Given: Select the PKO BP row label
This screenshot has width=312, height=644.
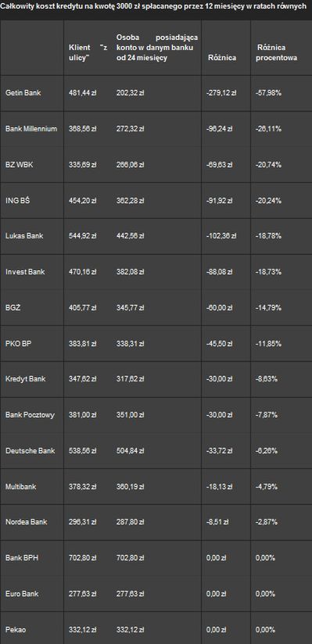Looking at the screenshot, I should click(19, 343).
